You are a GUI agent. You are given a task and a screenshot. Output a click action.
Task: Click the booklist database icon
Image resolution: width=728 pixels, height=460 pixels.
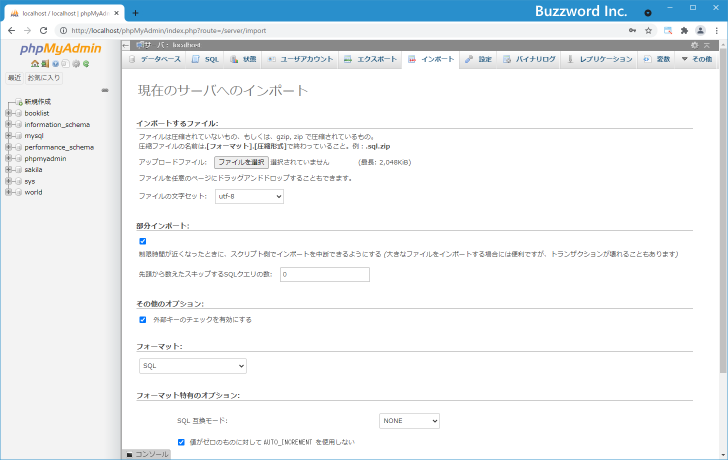(19, 113)
